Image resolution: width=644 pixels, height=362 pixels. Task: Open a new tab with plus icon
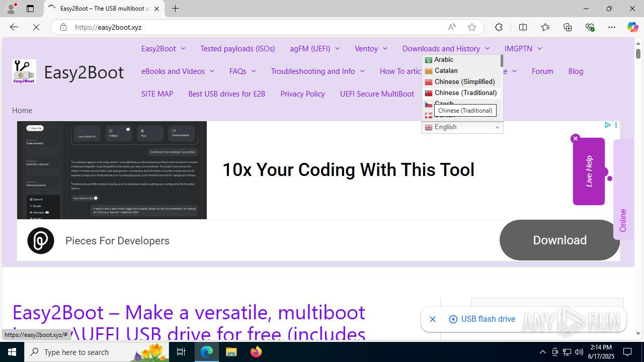point(175,9)
